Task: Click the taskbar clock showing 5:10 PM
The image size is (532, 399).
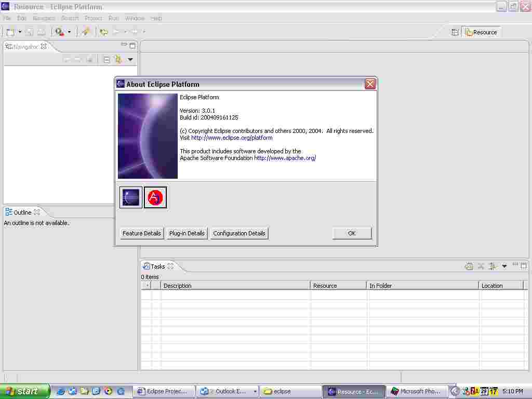Action: click(513, 392)
